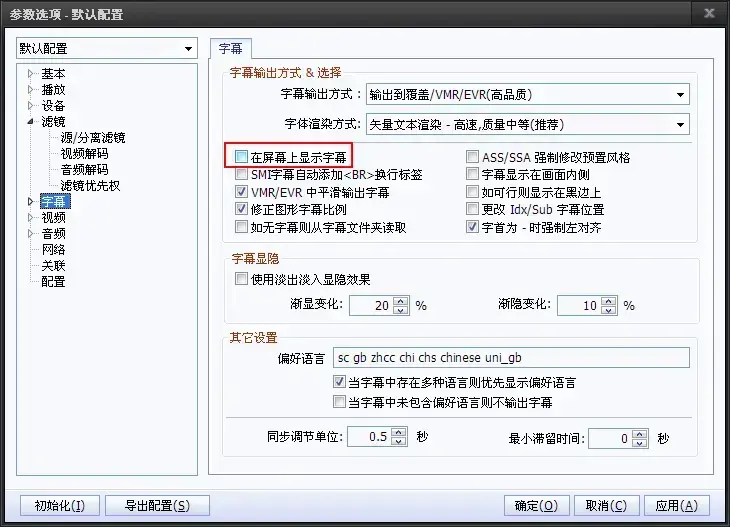Open 字幕输出方式 dropdown list
The image size is (730, 527).
[x=680, y=95]
